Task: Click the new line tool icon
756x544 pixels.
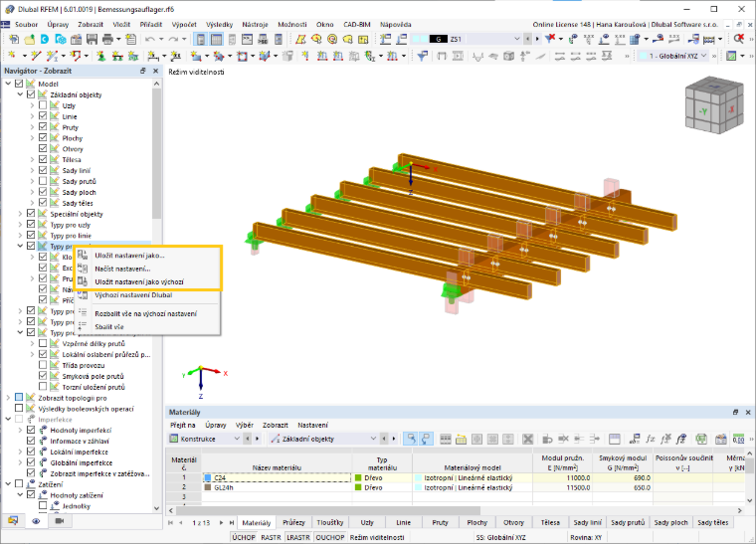Action: click(36, 56)
